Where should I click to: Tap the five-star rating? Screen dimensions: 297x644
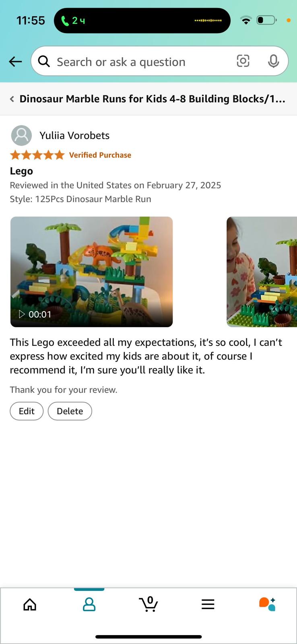coord(37,155)
